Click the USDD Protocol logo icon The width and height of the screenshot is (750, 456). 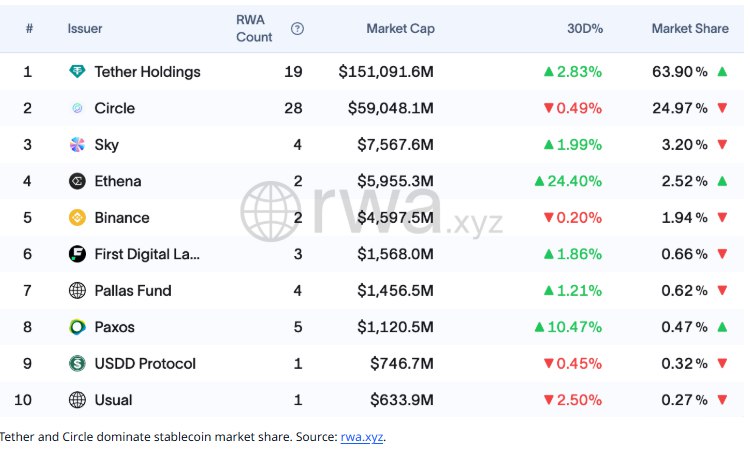(x=77, y=364)
